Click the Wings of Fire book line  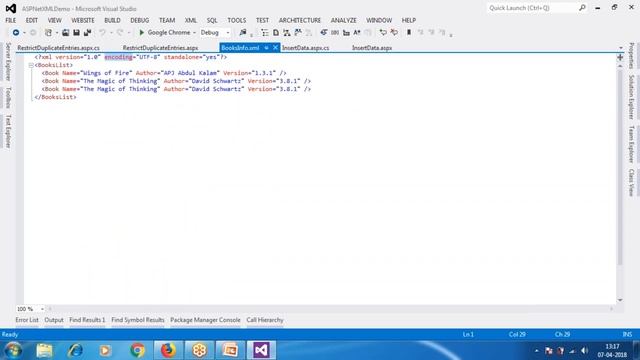164,73
